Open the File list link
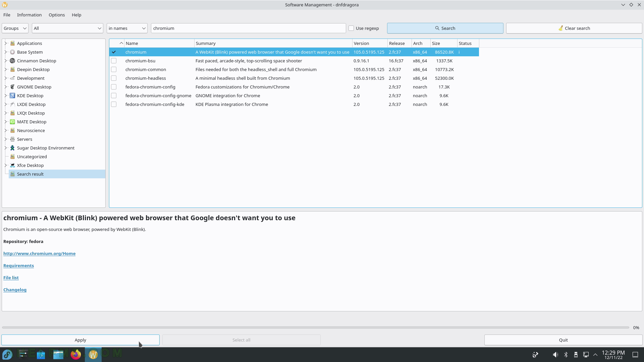Viewport: 644px width, 362px height. [11, 278]
